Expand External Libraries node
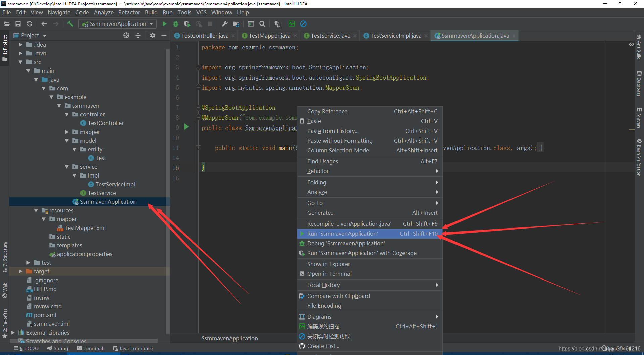Screen dimensions: 644x355 (x=13, y=333)
